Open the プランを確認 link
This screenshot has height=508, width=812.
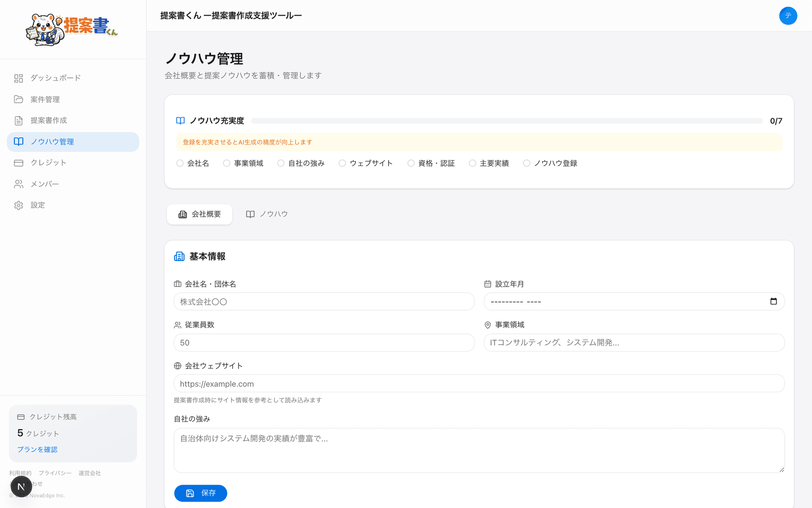[37, 450]
